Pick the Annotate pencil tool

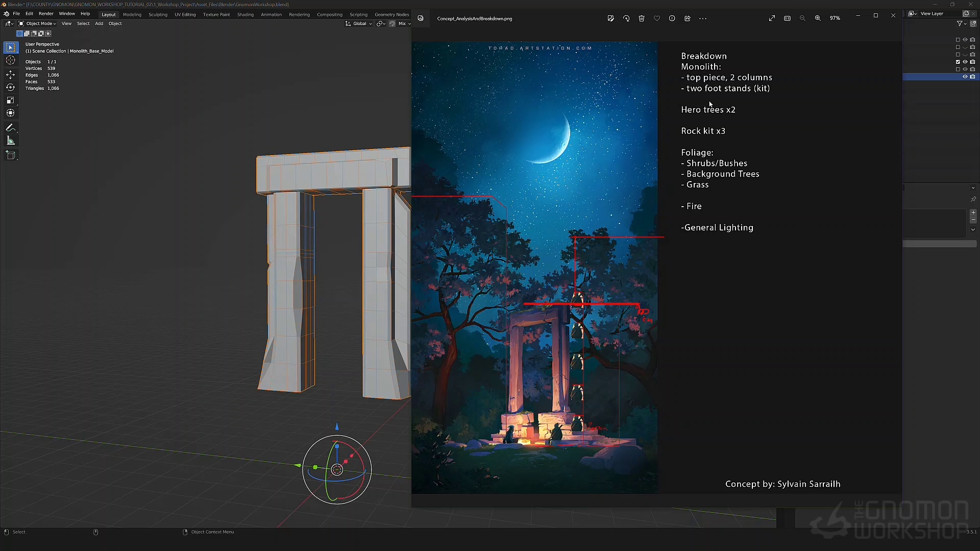pyautogui.click(x=10, y=128)
